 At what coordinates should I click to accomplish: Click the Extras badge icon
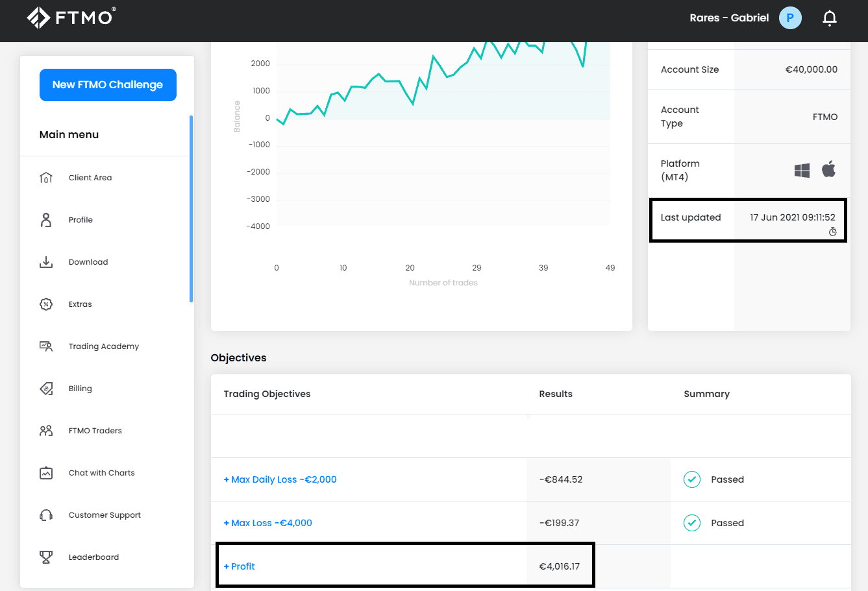click(46, 304)
